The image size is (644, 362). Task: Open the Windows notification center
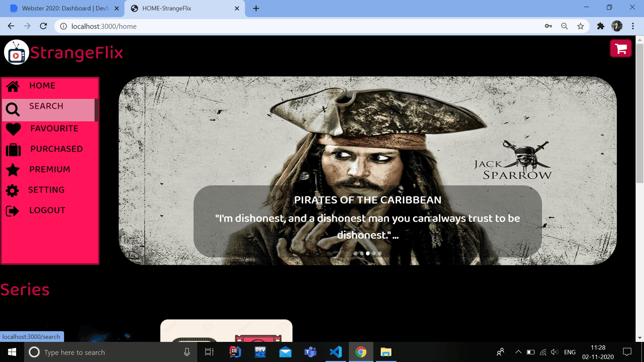pos(627,352)
